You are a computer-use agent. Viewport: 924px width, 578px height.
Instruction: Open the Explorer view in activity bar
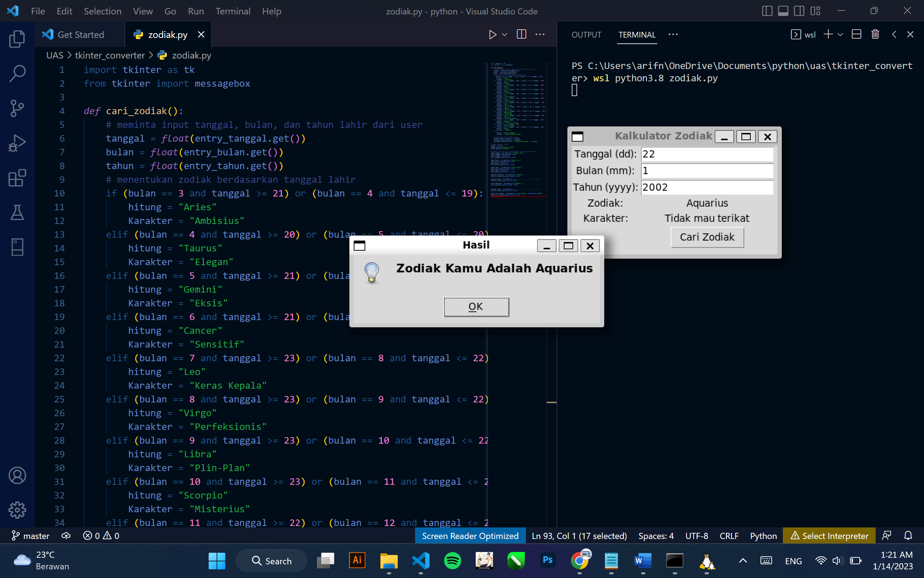click(17, 39)
